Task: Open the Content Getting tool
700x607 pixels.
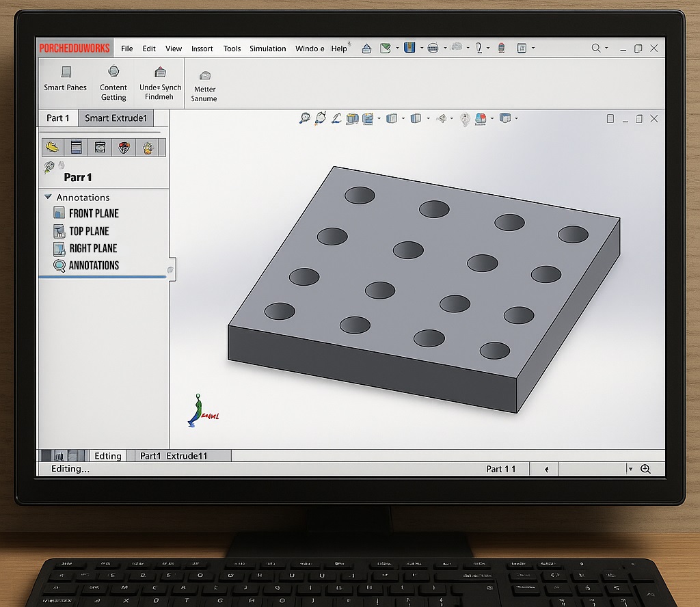Action: (113, 71)
